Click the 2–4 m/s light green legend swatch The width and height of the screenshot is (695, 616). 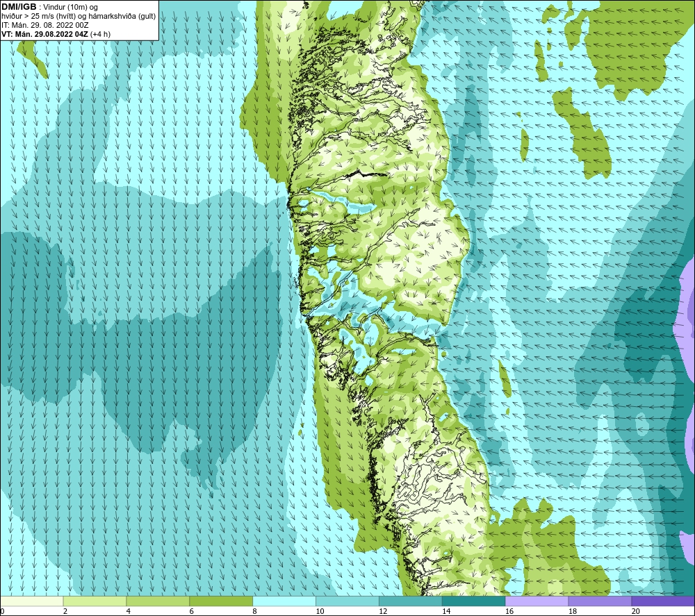(x=95, y=601)
